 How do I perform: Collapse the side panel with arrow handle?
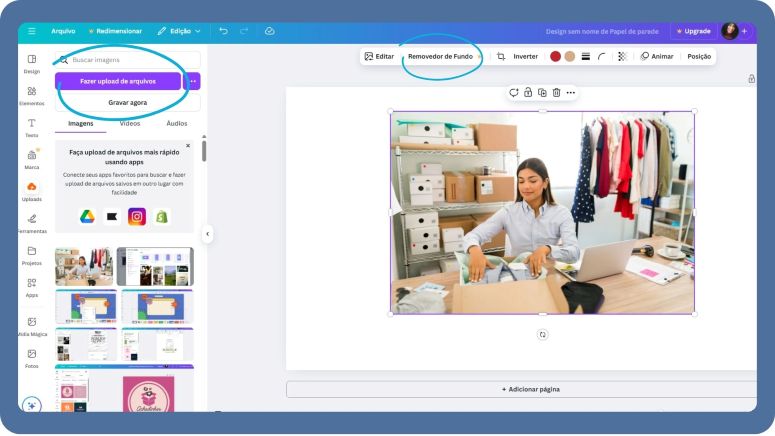pyautogui.click(x=208, y=234)
